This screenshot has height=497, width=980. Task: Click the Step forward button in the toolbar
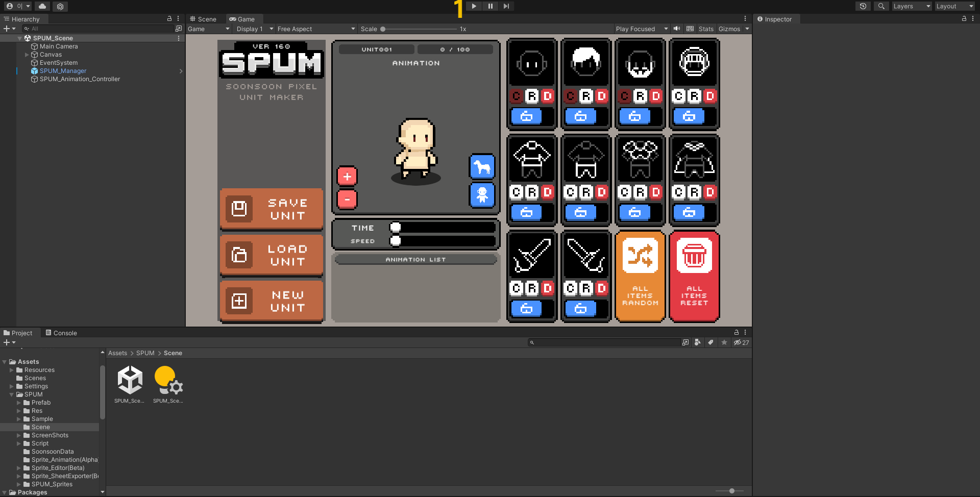click(x=506, y=6)
